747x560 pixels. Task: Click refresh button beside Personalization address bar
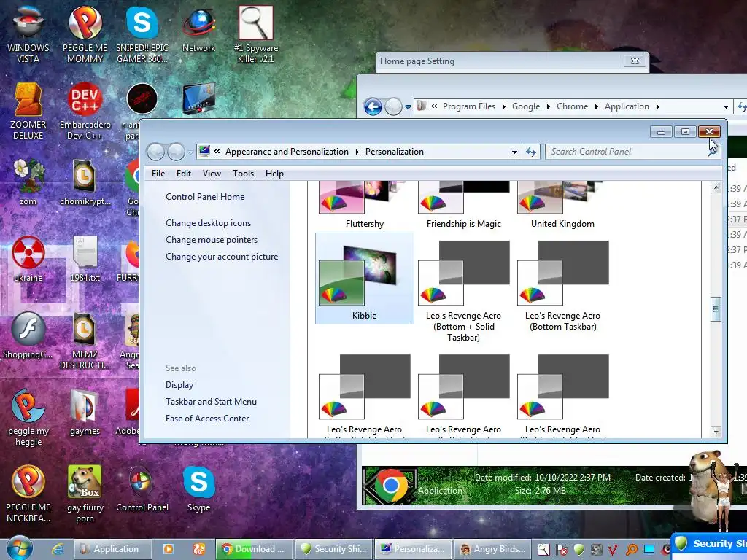pyautogui.click(x=531, y=152)
